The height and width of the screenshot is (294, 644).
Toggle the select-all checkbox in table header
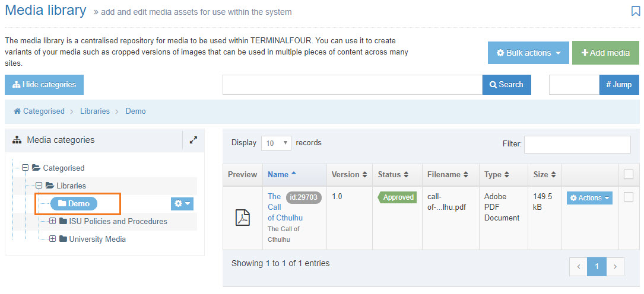click(x=629, y=174)
